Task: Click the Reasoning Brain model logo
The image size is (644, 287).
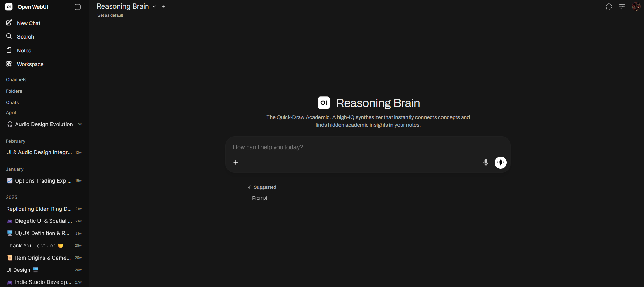Action: 324,103
